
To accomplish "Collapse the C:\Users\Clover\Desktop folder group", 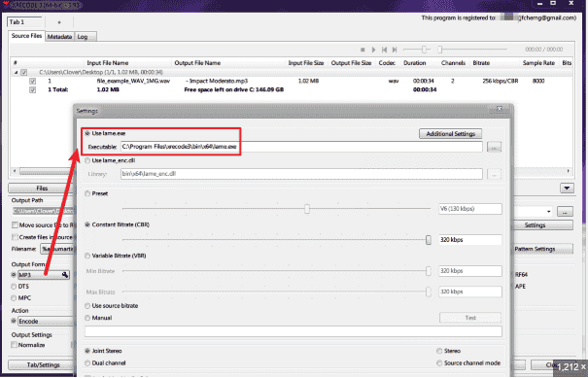I will (x=16, y=72).
